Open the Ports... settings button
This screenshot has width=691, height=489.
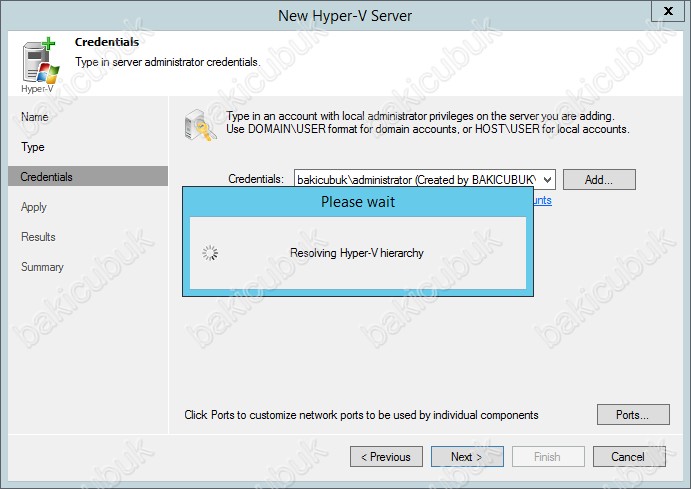pyautogui.click(x=633, y=415)
